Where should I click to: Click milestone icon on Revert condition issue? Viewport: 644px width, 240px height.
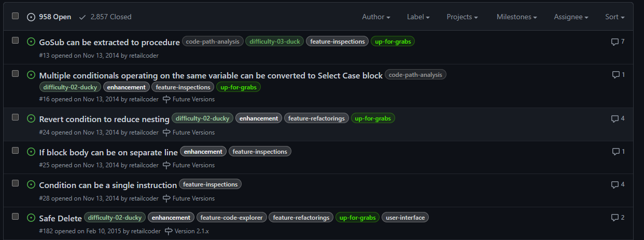tap(166, 132)
